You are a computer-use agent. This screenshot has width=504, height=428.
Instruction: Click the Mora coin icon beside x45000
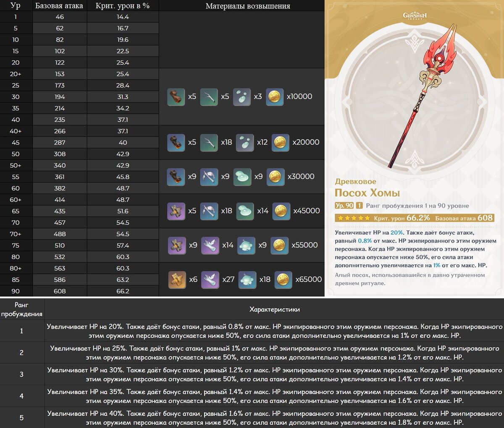pyautogui.click(x=281, y=211)
